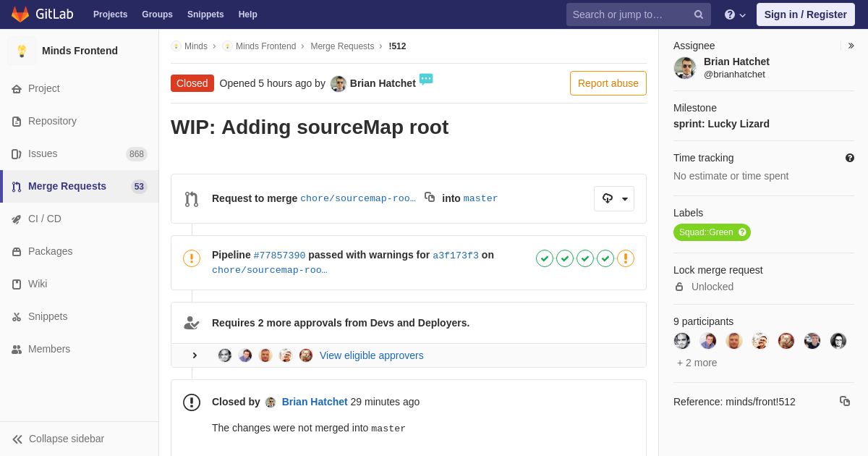Open Snippets in the top navigation
Image resolution: width=868 pixels, height=456 pixels.
click(205, 14)
